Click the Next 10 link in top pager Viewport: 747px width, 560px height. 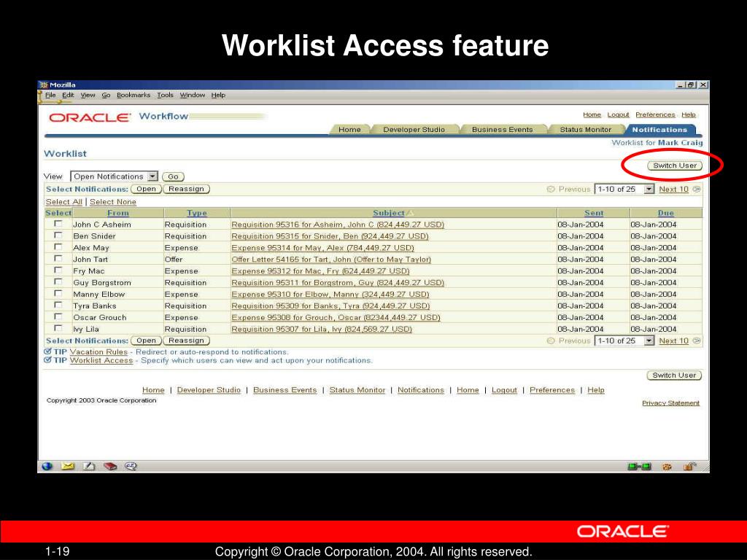[x=673, y=189]
